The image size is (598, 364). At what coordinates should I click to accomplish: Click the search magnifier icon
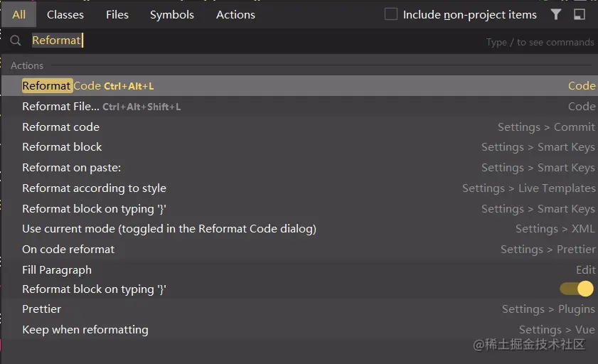coord(16,41)
